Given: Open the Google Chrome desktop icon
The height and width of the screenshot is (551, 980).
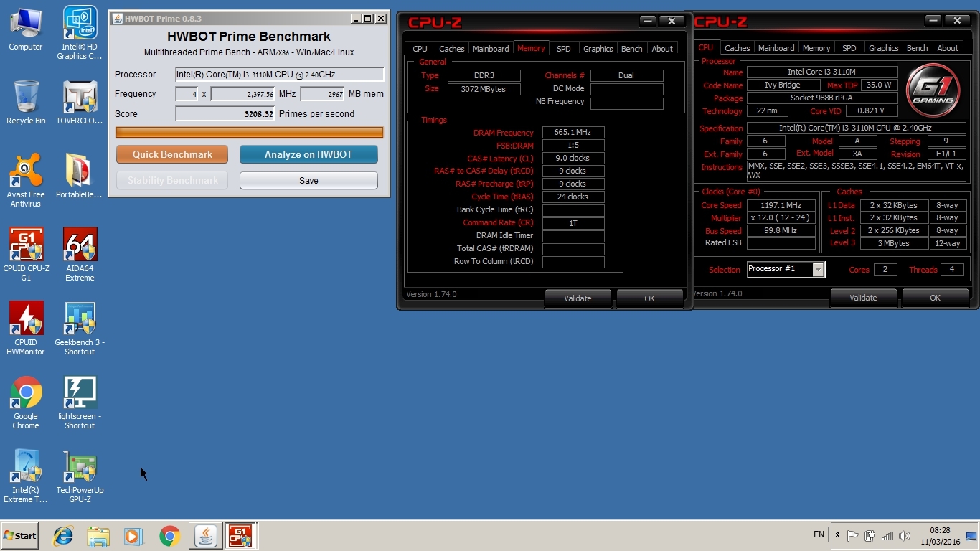Looking at the screenshot, I should [26, 402].
